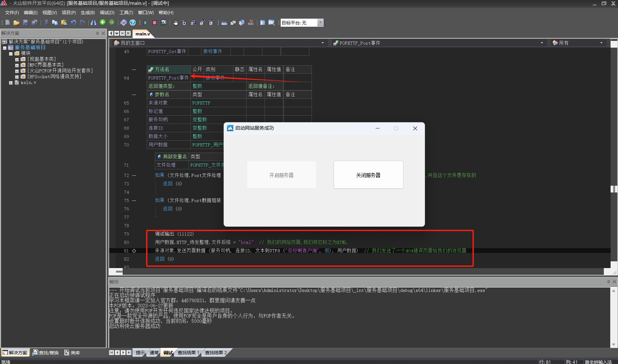This screenshot has width=618, height=364.
Task: Expand the [MFC界面基本类] module node
Action: tap(17, 65)
